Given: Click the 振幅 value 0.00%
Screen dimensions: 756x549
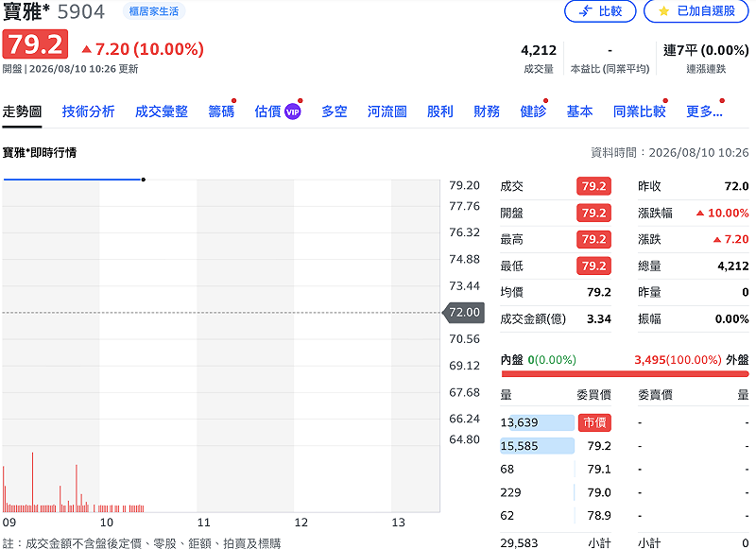Looking at the screenshot, I should click(731, 319).
